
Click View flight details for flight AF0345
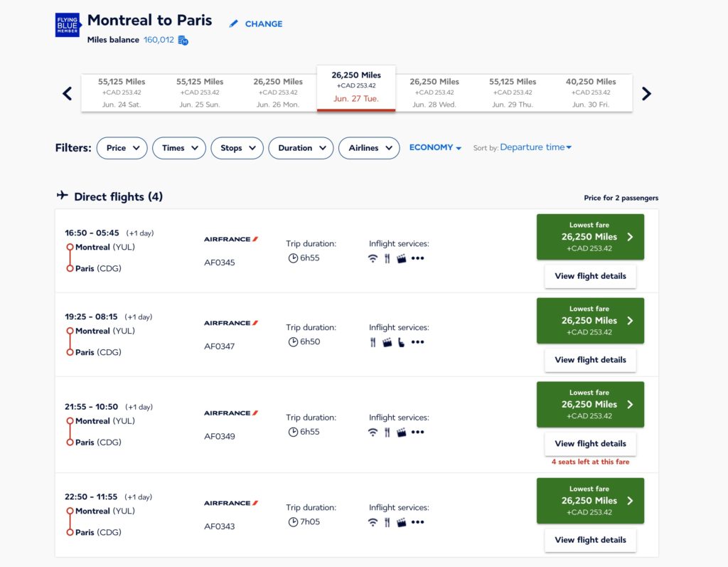tap(590, 276)
